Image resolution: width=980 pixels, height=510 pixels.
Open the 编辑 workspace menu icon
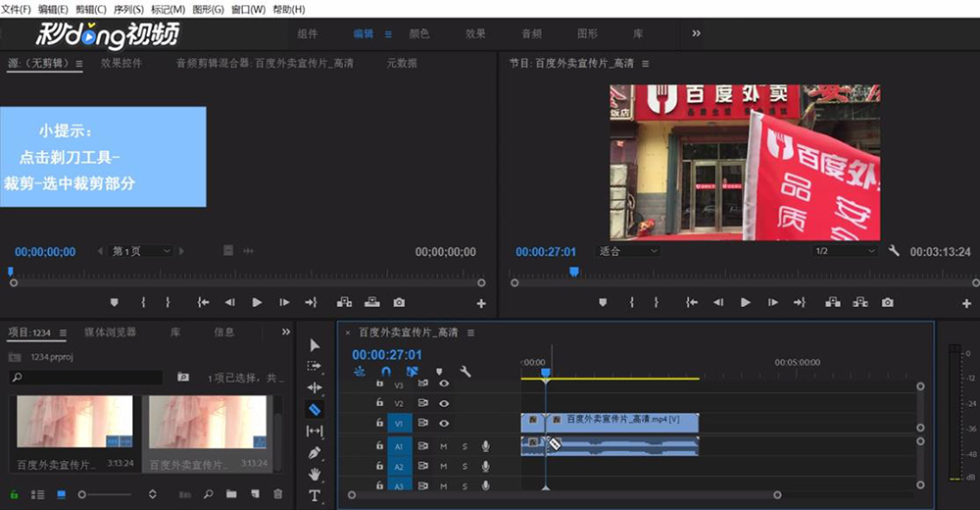[388, 33]
